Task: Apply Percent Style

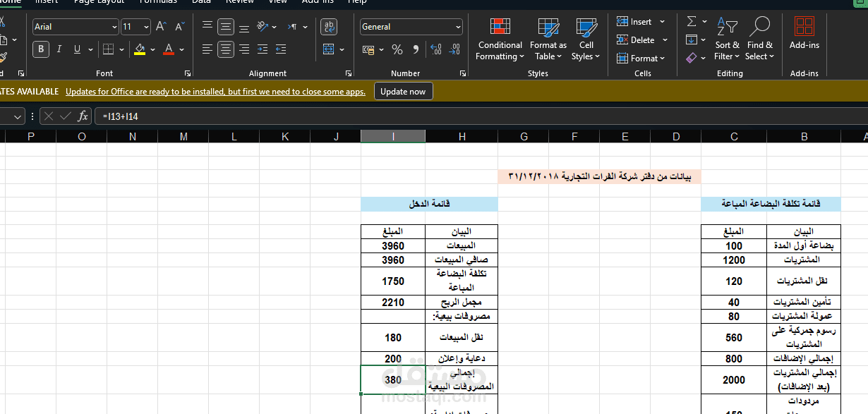Action: click(397, 49)
